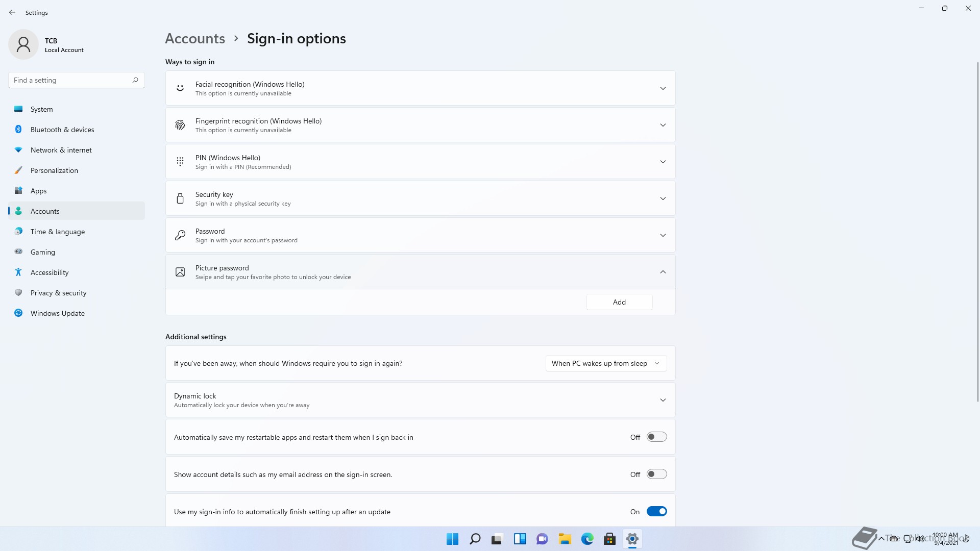
Task: Expand Security key section chevron
Action: pos(663,198)
